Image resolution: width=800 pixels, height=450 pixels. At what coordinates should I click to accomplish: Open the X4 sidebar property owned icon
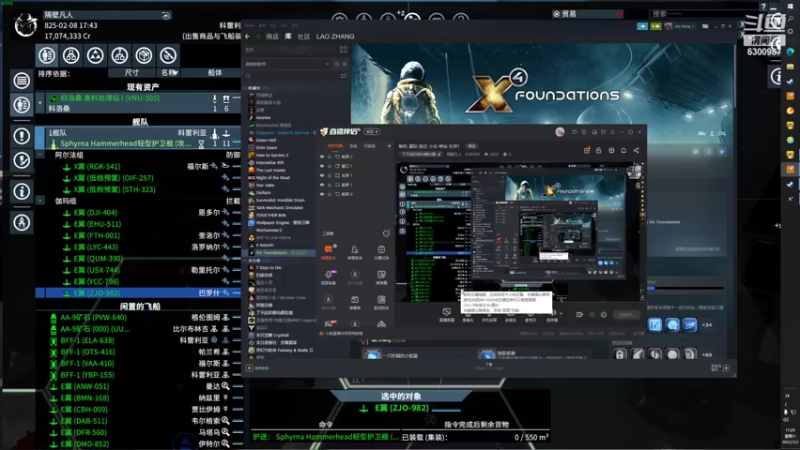pyautogui.click(x=21, y=105)
